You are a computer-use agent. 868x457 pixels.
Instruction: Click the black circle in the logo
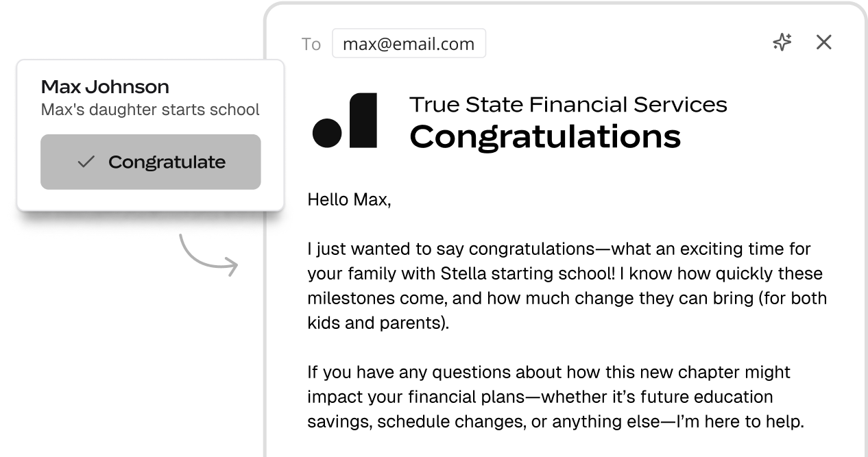pos(327,132)
